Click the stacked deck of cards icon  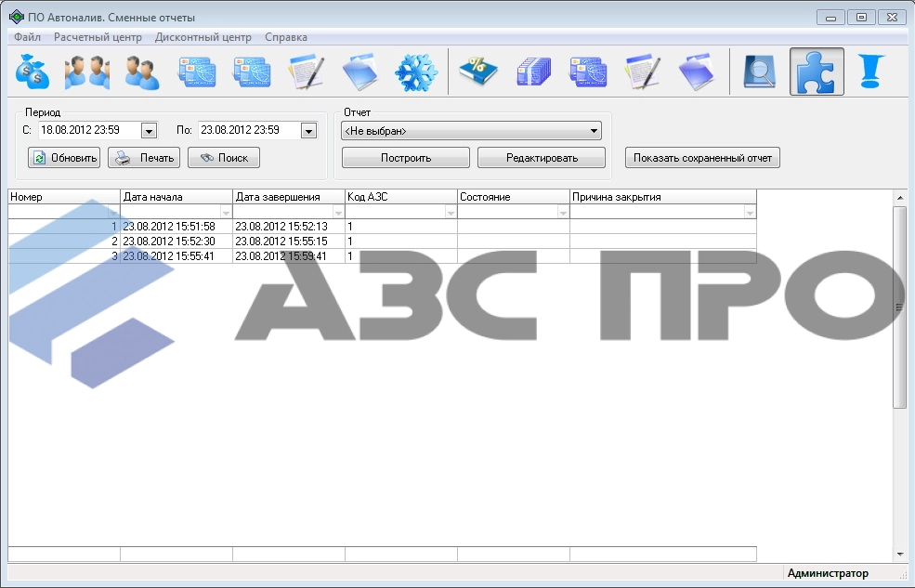pos(533,72)
